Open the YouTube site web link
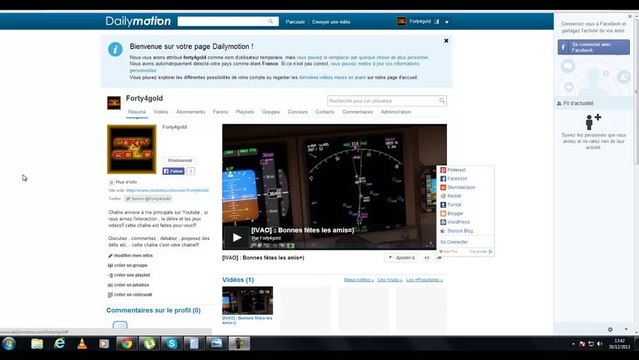This screenshot has width=639, height=360. point(167,190)
